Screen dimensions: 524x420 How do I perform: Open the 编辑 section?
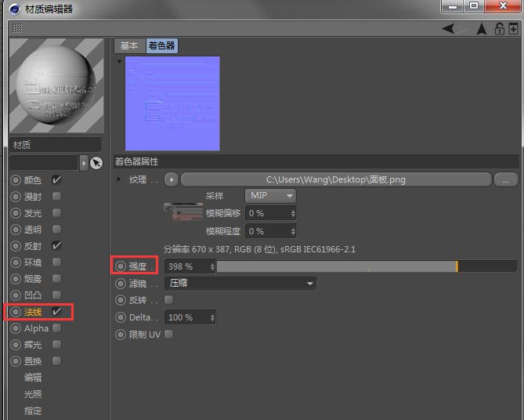(x=33, y=378)
